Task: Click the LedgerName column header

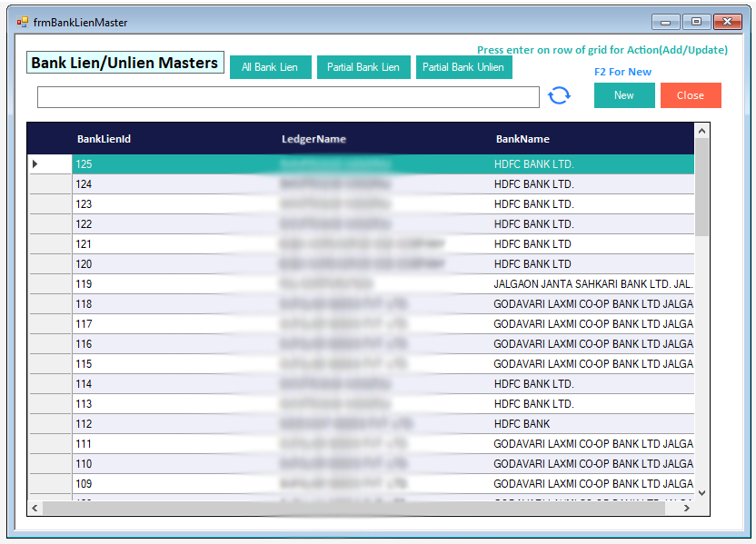Action: coord(313,139)
